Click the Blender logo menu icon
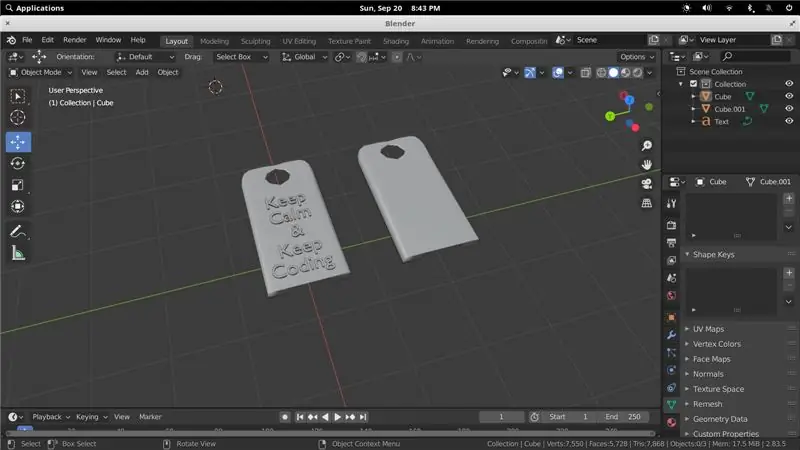 11,40
